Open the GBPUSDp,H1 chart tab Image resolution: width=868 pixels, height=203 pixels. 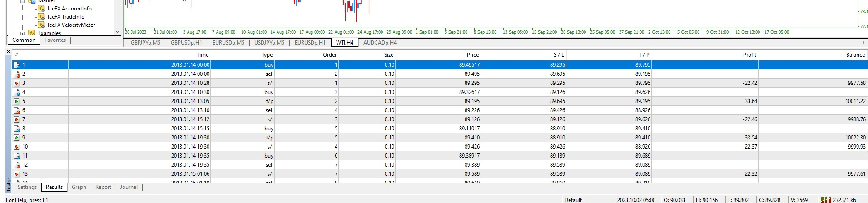point(186,43)
